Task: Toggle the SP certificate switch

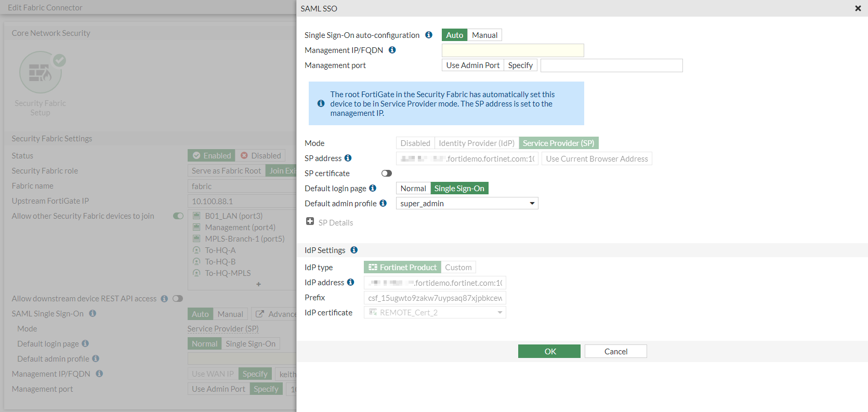Action: tap(386, 173)
